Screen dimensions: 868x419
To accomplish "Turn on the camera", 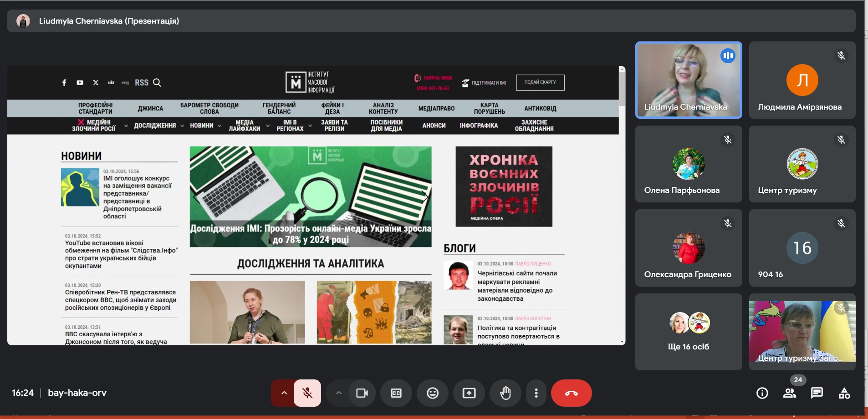I will coord(362,393).
